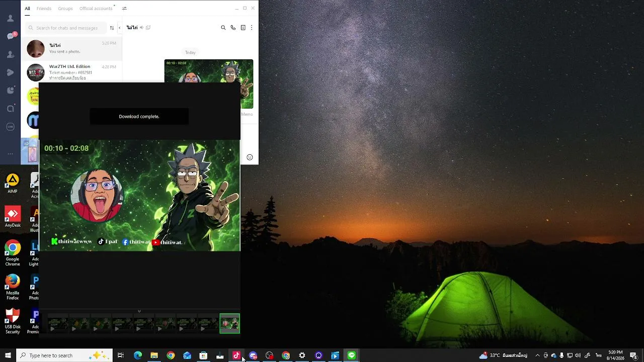The width and height of the screenshot is (644, 362).
Task: Open the LINE Chats sidebar icon with badge
Action: click(x=11, y=36)
